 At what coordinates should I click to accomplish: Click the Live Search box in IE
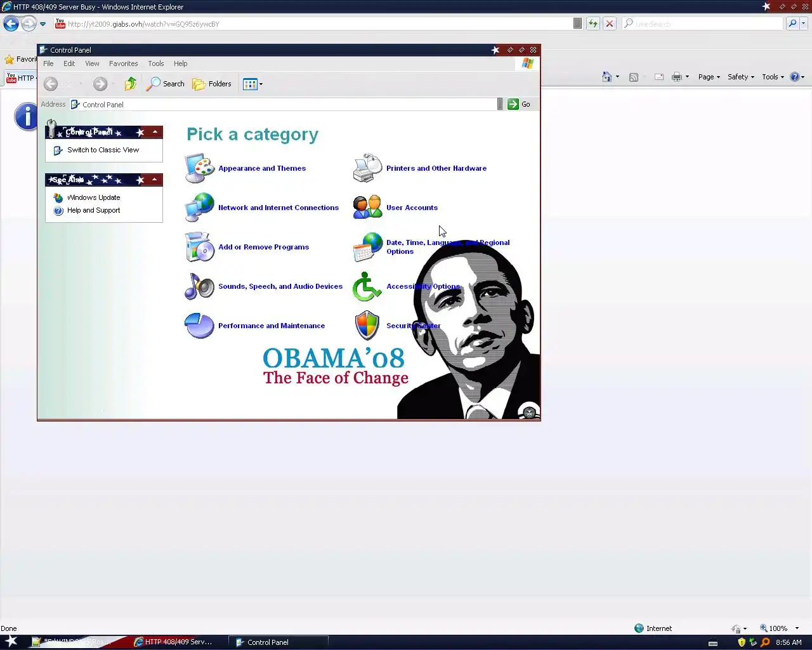[703, 23]
